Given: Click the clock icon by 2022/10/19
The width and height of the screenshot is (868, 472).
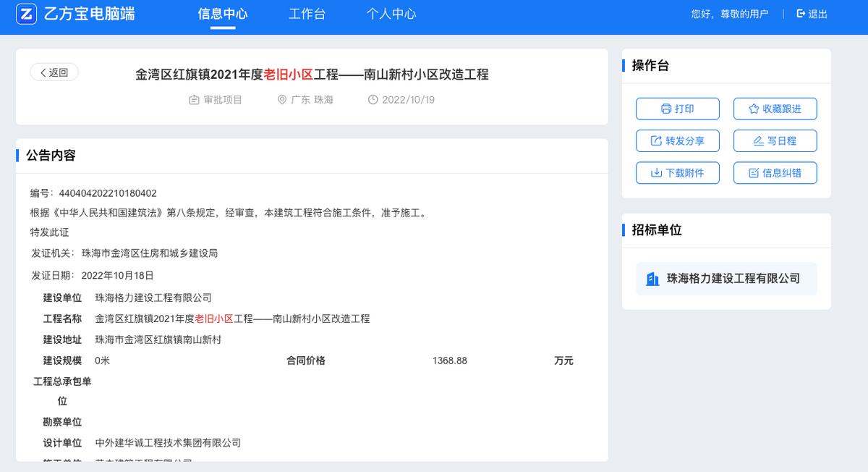Looking at the screenshot, I should click(x=373, y=100).
